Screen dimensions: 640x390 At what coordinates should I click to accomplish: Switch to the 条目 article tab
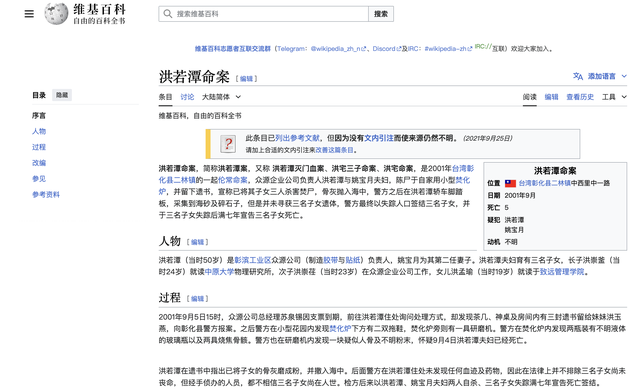[x=165, y=97]
